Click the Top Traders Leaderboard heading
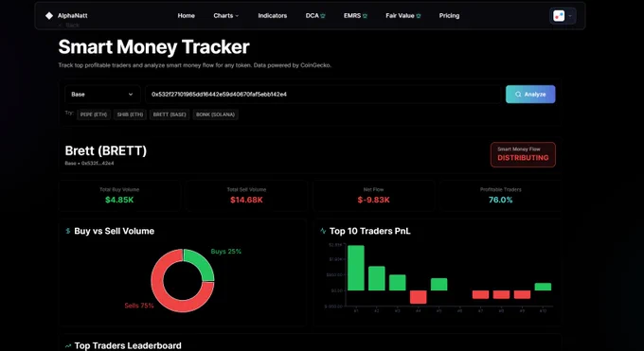Screen dimensions: 644x351 (128, 345)
